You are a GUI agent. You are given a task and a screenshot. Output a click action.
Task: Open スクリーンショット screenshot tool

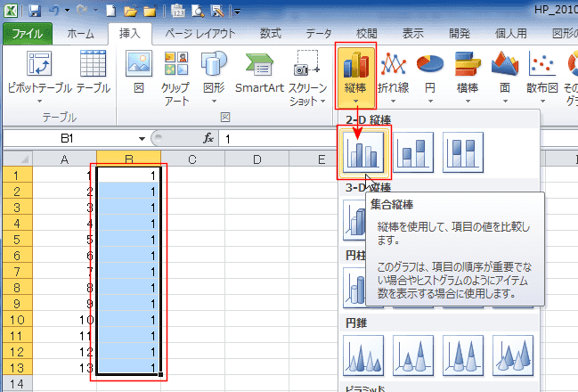pyautogui.click(x=307, y=78)
